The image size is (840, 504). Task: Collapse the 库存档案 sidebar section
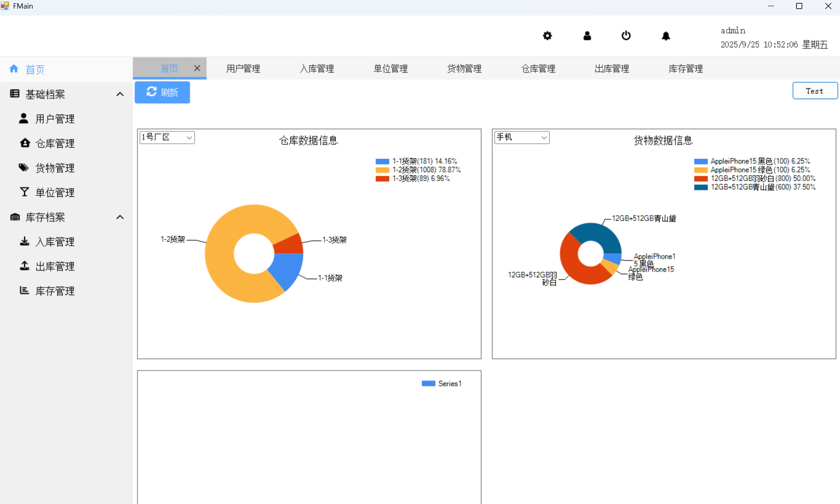pyautogui.click(x=120, y=217)
